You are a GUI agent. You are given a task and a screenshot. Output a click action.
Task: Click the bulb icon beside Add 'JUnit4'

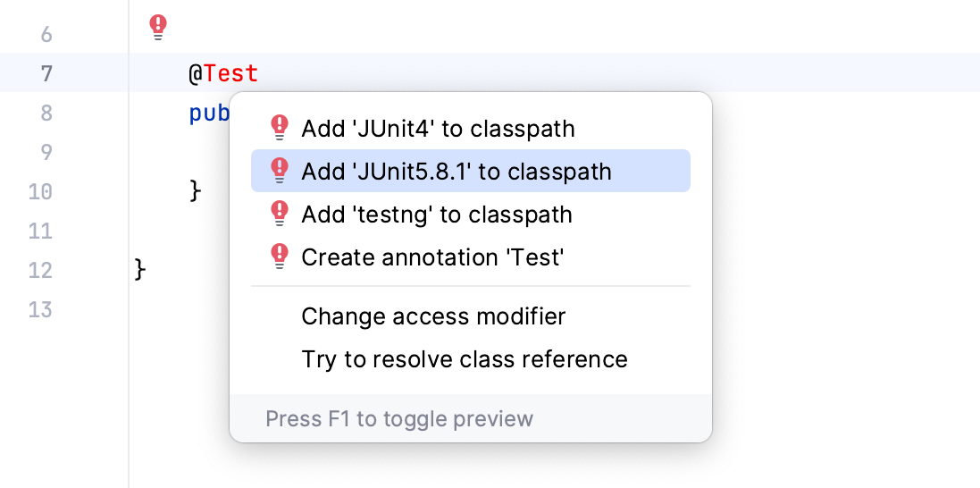280,128
